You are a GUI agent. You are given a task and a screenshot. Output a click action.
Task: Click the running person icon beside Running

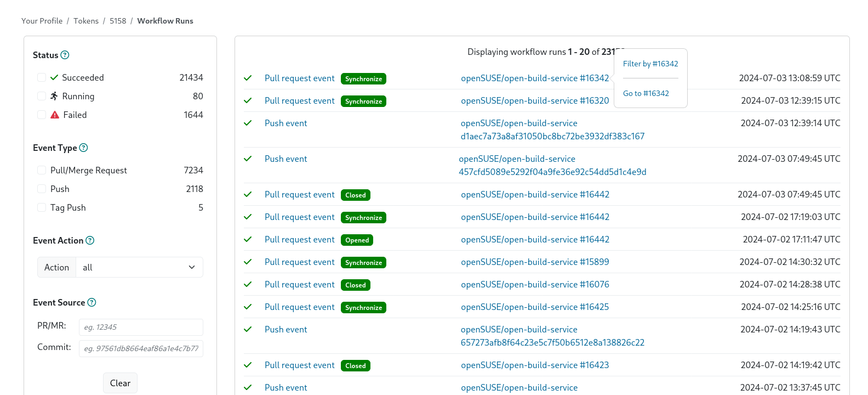(54, 96)
